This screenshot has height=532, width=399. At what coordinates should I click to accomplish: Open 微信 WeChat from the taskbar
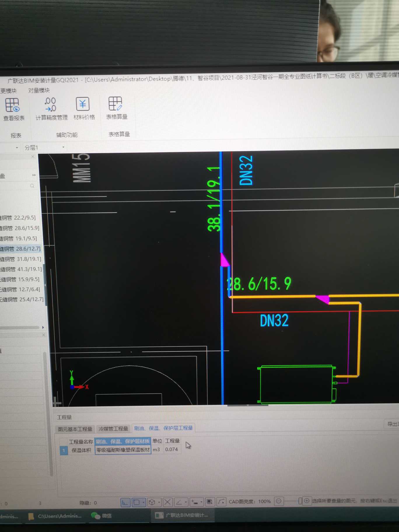[101, 516]
